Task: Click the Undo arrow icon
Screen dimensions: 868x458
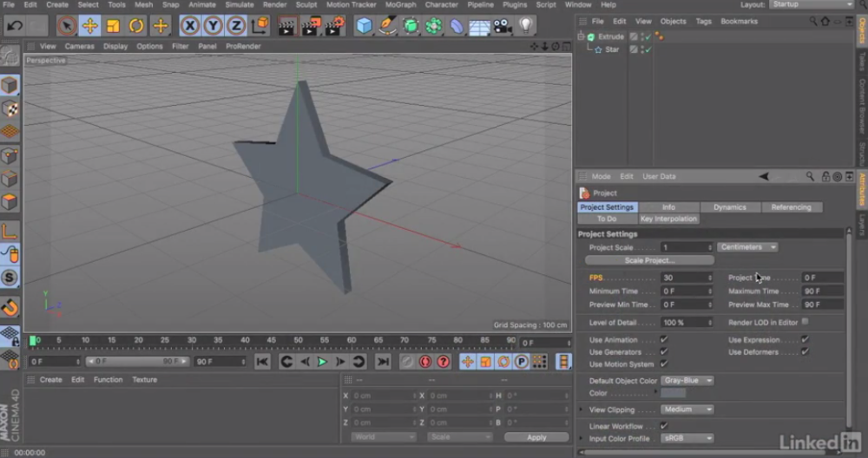Action: click(15, 25)
